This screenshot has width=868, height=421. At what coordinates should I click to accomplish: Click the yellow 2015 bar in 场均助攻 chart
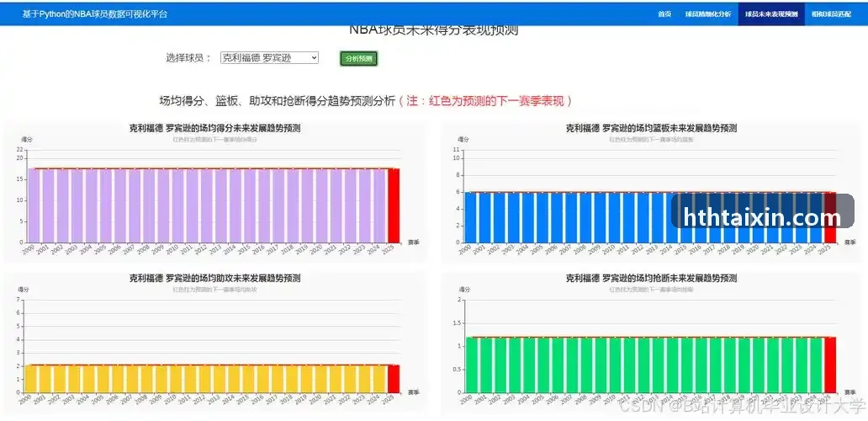click(x=248, y=379)
